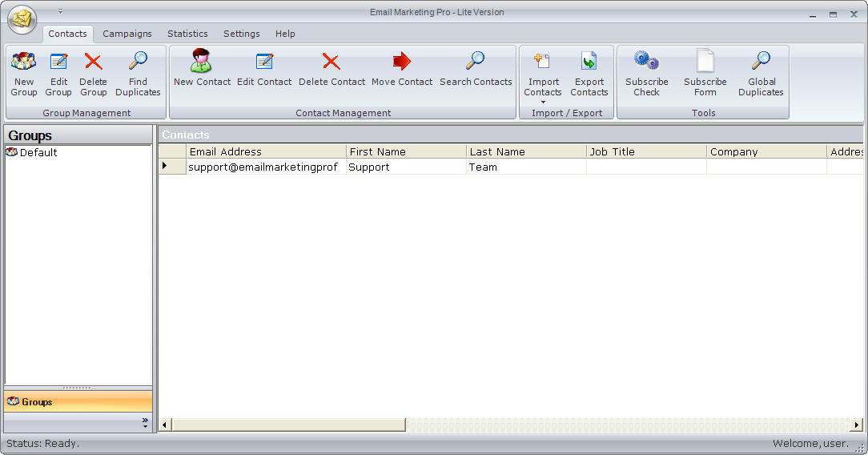Image resolution: width=868 pixels, height=455 pixels.
Task: Open the Statistics tab
Action: pyautogui.click(x=187, y=34)
